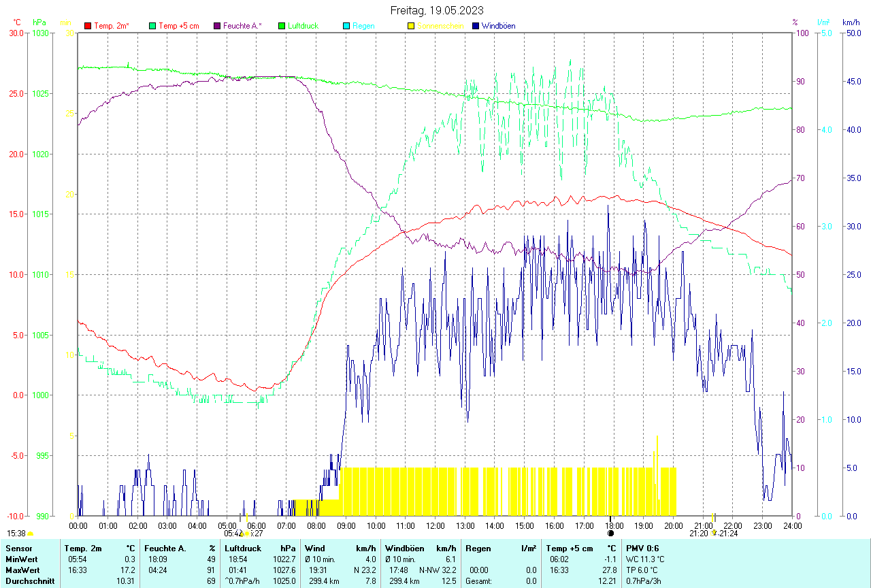Click the 1015 hPa axis value
The image size is (871, 588).
pyautogui.click(x=42, y=214)
